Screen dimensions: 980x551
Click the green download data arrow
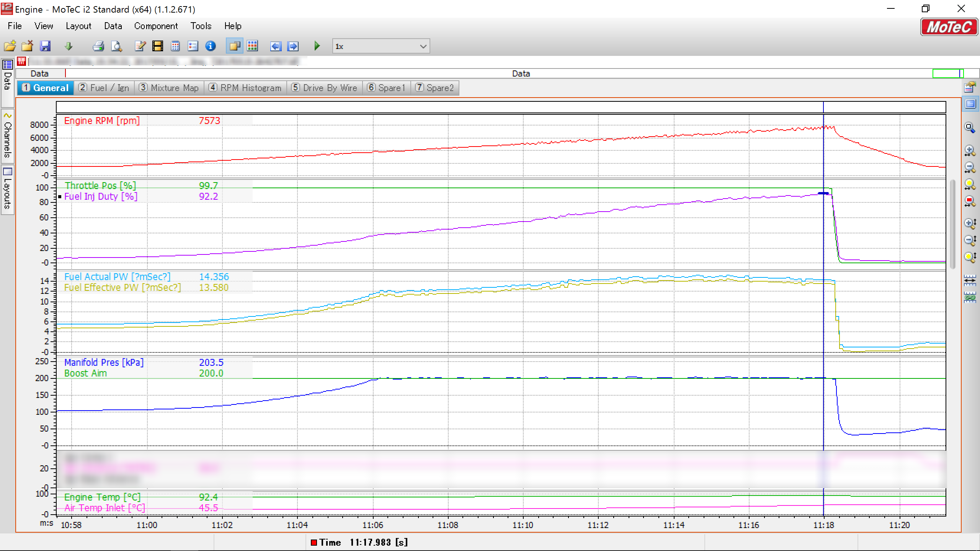click(x=69, y=46)
